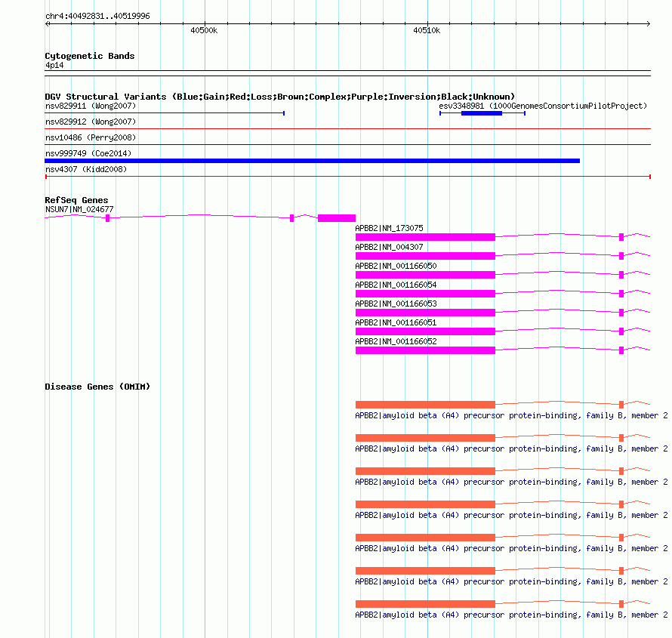The width and height of the screenshot is (672, 638).
Task: Select the APBB2|NM_004307 transcript label
Action: [389, 247]
